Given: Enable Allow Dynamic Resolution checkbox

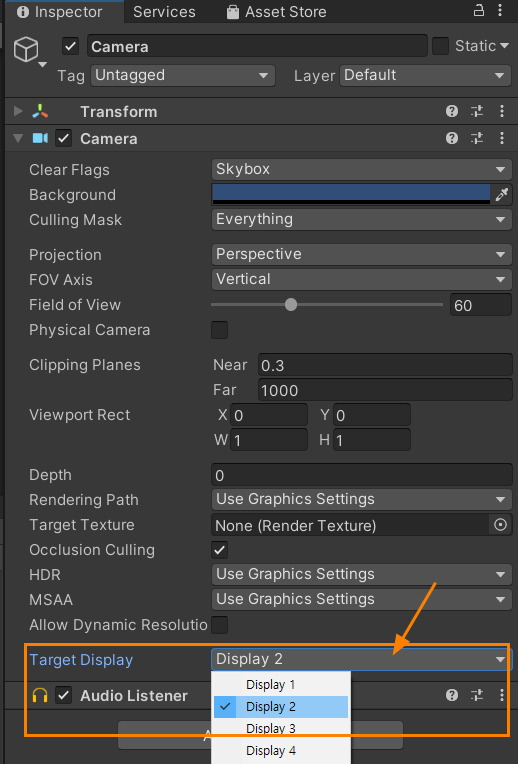Looking at the screenshot, I should (x=219, y=625).
